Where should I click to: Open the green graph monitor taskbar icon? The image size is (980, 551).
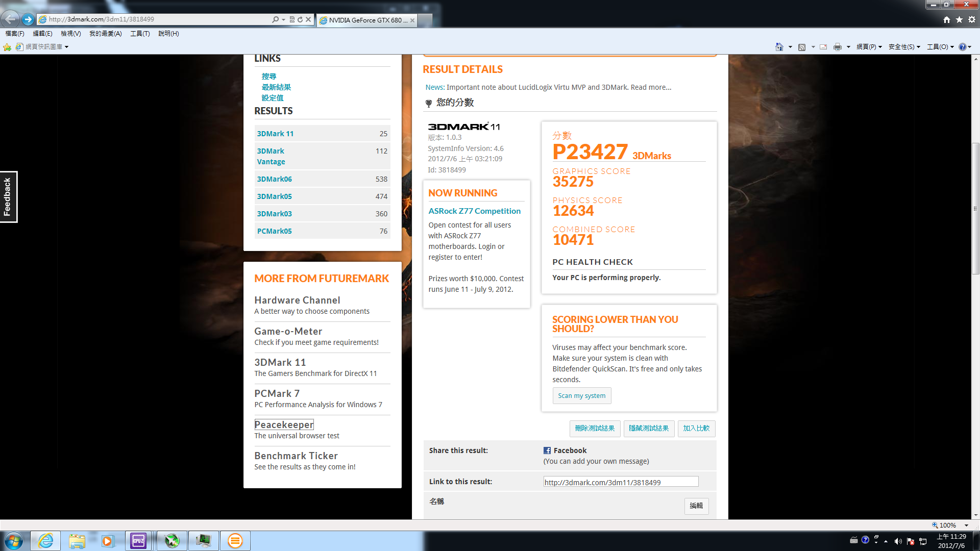[204, 541]
